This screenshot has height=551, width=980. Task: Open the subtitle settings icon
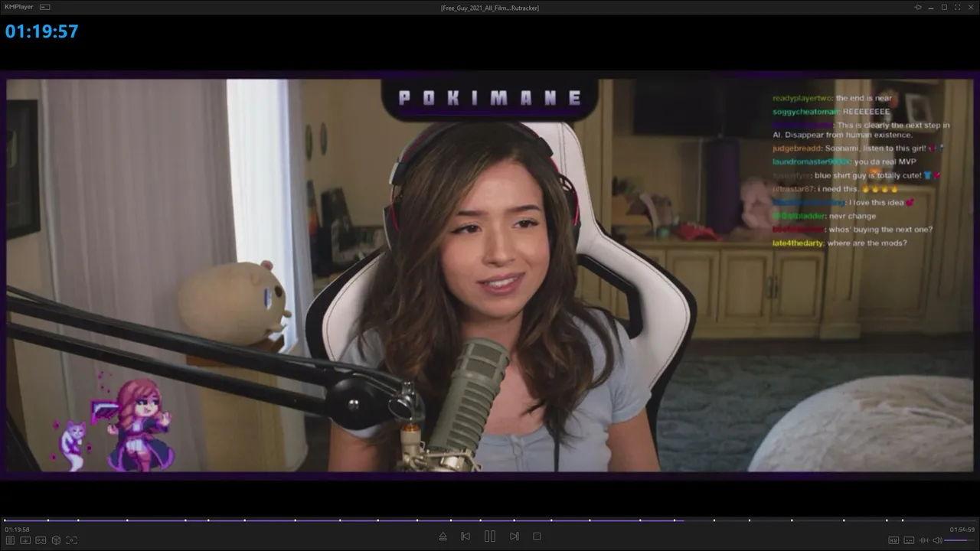pos(909,540)
